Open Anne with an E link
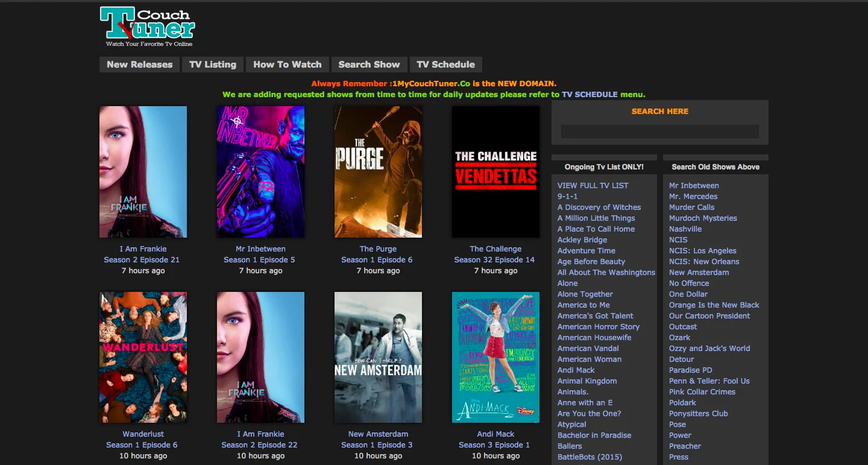The height and width of the screenshot is (465, 868). 585,403
